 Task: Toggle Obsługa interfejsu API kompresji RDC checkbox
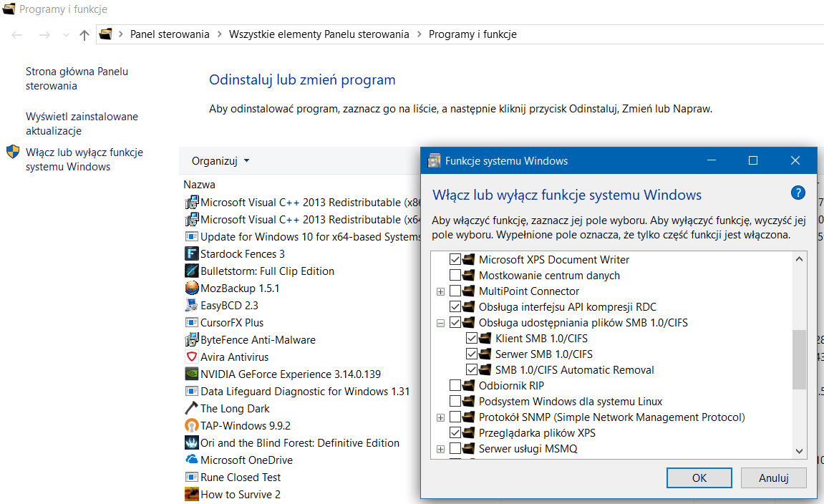(x=455, y=307)
